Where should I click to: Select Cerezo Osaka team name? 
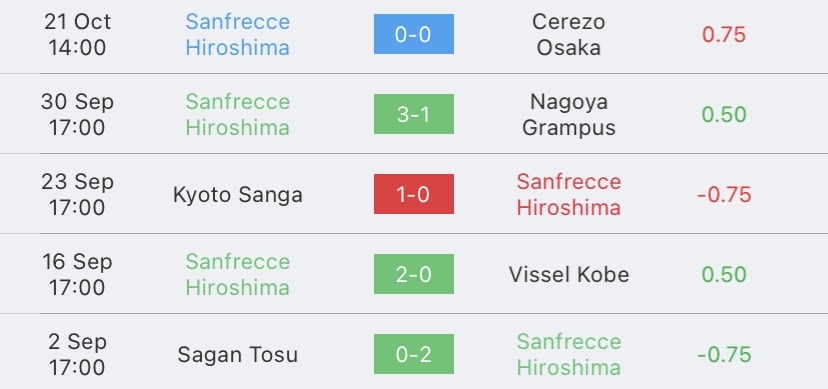point(569,34)
